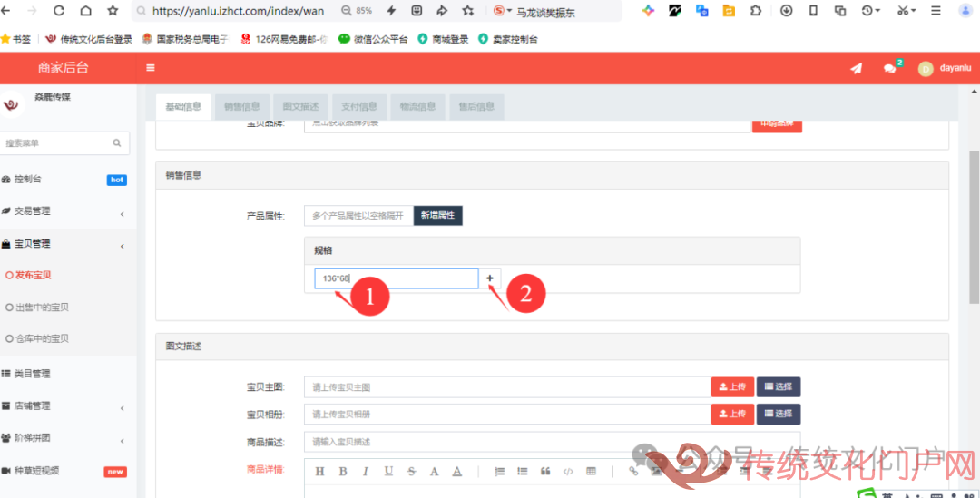This screenshot has width=980, height=498.
Task: Open the 85% zoom level control
Action: point(357,11)
